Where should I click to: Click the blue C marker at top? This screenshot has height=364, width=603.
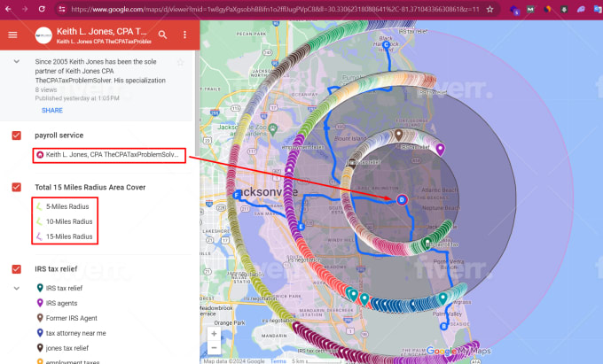386,45
